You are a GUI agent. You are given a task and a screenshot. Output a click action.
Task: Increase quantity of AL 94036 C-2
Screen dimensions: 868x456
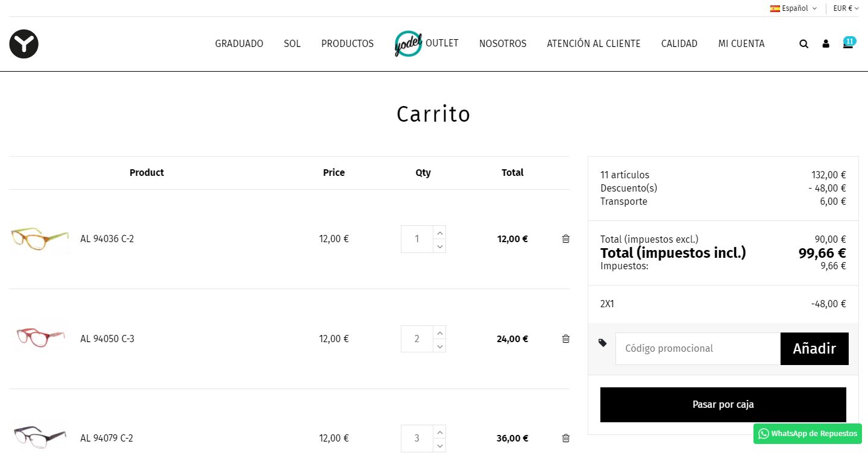click(x=439, y=233)
